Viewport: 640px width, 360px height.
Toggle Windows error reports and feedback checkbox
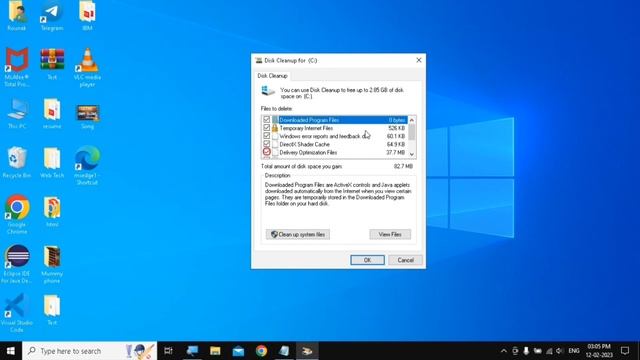pos(267,136)
